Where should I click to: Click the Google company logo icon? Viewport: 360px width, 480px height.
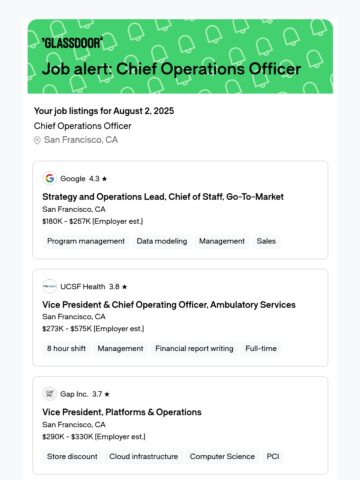click(50, 178)
